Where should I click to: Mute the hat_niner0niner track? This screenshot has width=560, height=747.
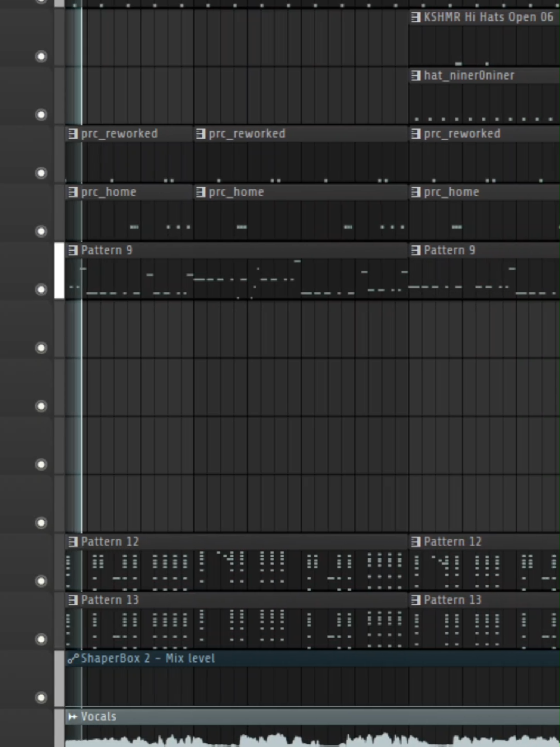[41, 115]
